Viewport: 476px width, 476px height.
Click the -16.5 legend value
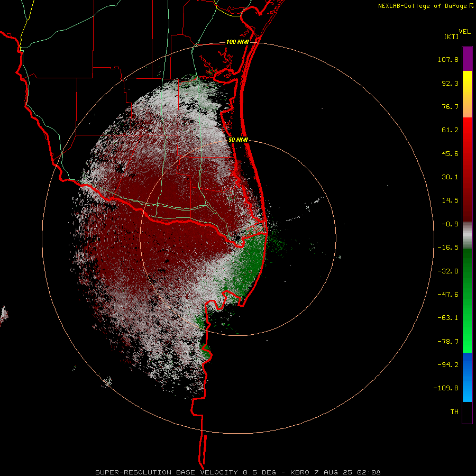pos(448,248)
